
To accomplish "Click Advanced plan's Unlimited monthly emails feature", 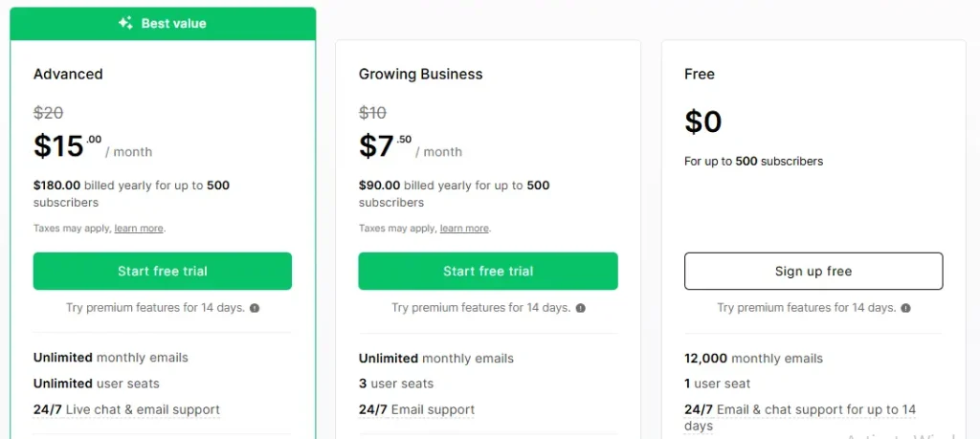I will [x=111, y=358].
